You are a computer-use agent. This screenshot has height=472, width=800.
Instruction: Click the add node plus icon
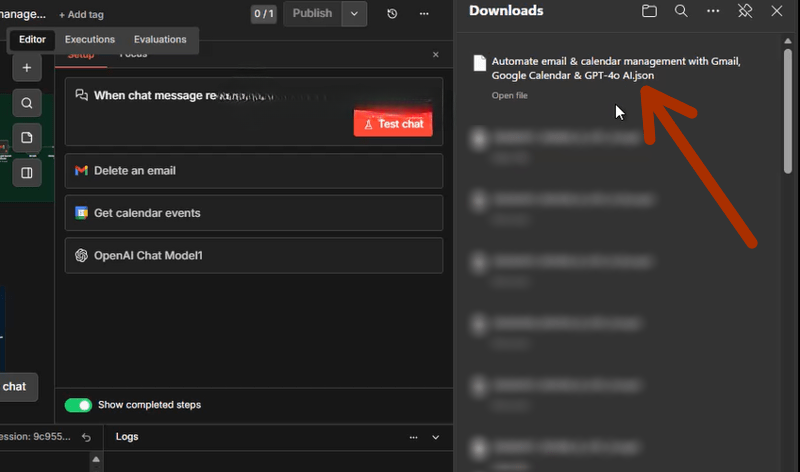[27, 68]
